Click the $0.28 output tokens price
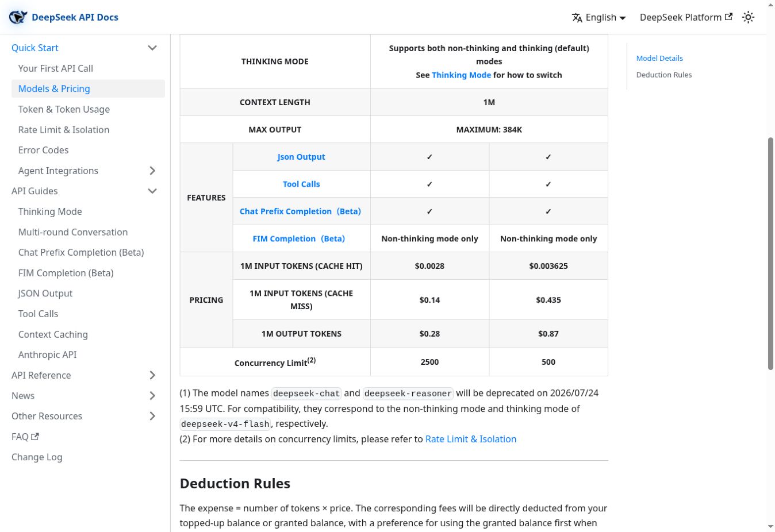This screenshot has height=532, width=775. pyautogui.click(x=429, y=334)
